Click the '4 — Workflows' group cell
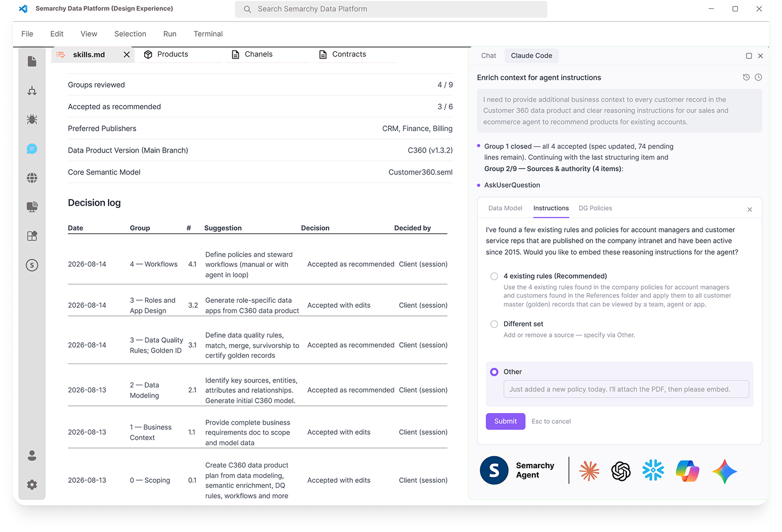782x532 pixels. [x=153, y=265]
